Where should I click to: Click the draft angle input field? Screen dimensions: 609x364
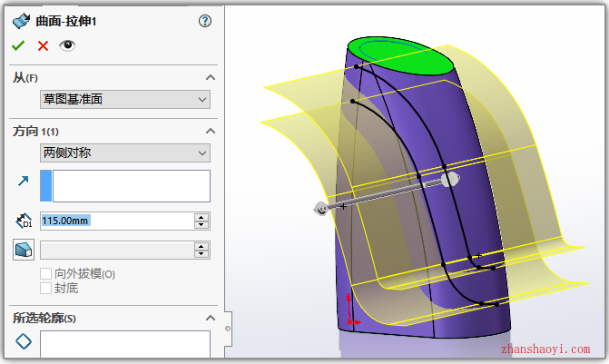coord(117,251)
